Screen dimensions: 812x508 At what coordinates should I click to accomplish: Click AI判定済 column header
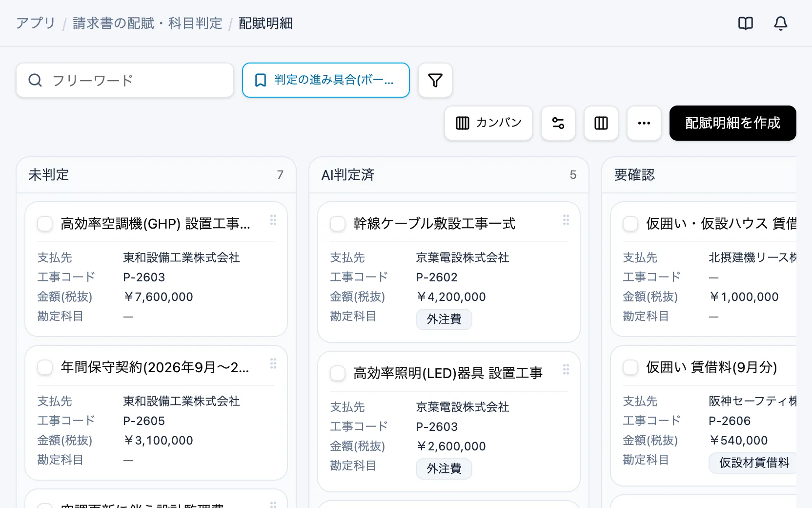pos(449,175)
